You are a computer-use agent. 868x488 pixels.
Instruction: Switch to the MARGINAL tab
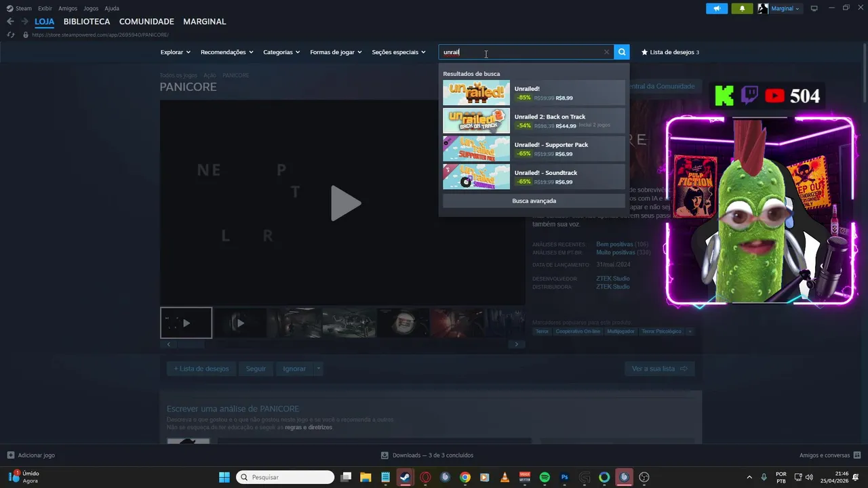205,22
